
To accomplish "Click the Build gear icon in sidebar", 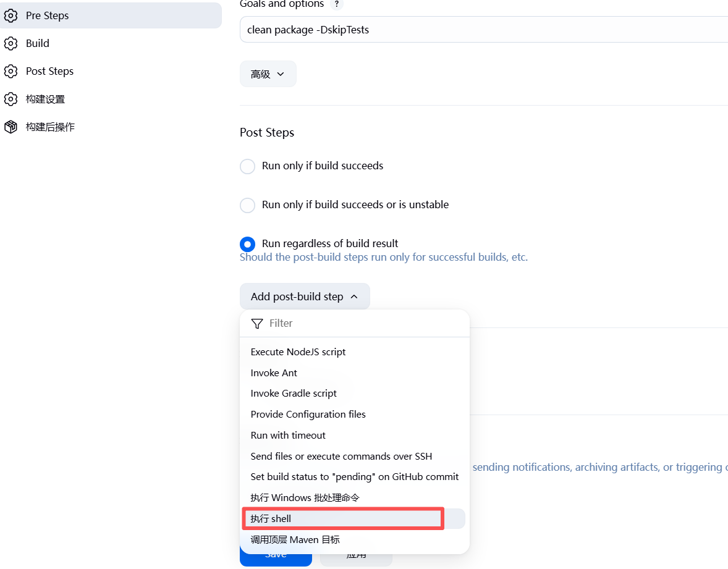I will point(11,43).
